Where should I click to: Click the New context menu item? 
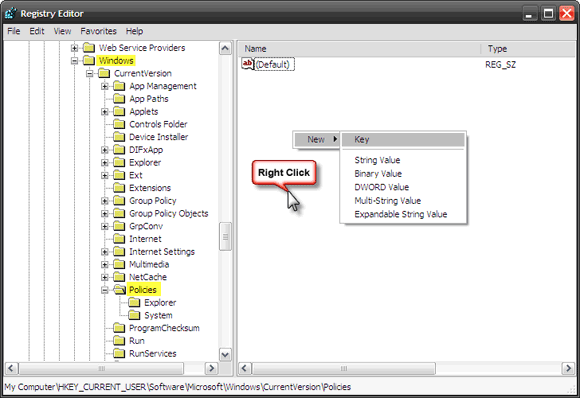point(316,139)
